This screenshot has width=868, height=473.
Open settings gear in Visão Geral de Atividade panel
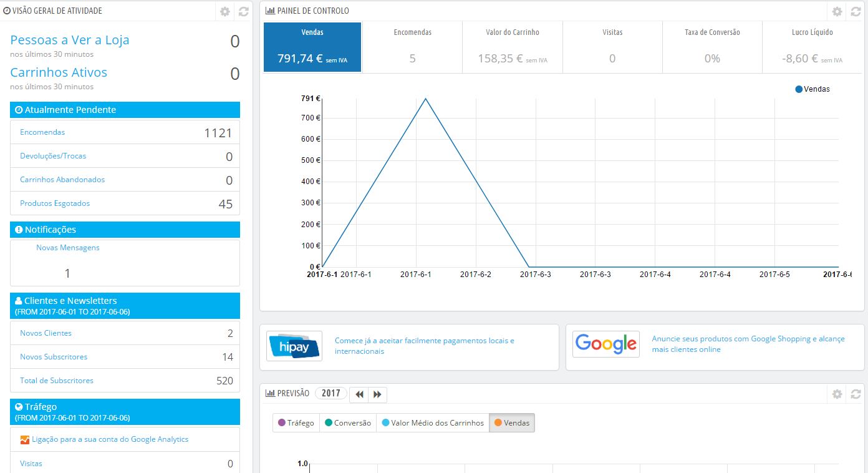[x=225, y=11]
